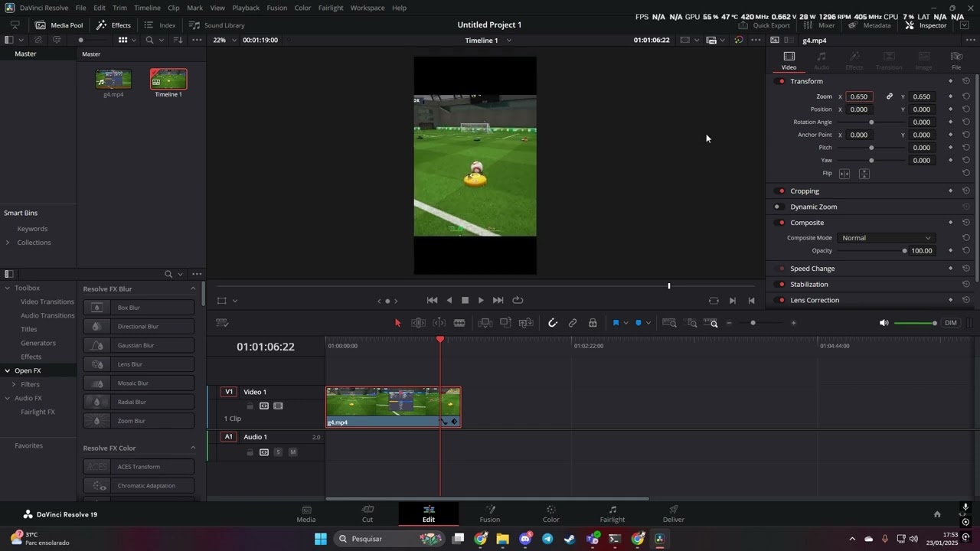Select the Trim Edit Mode tool
Image resolution: width=980 pixels, height=551 pixels.
[418, 323]
